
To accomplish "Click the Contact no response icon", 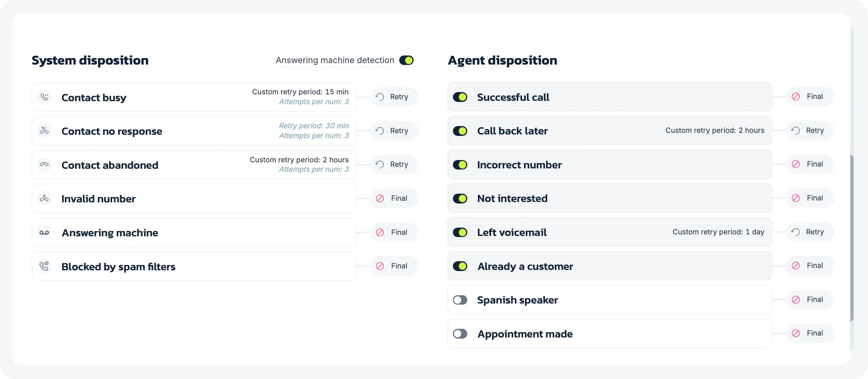I will click(x=45, y=131).
